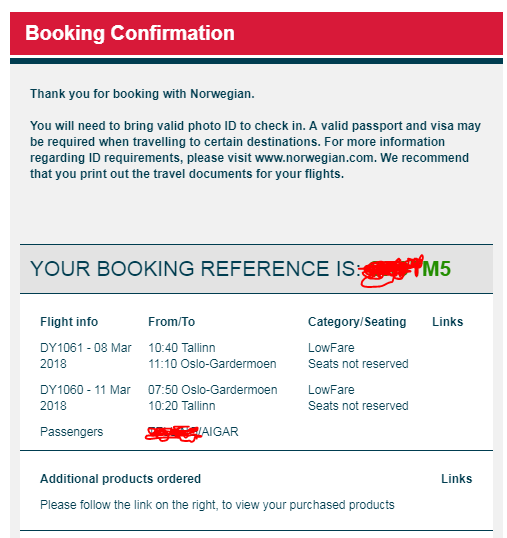Click second flight's Seats not reserved text

(358, 406)
